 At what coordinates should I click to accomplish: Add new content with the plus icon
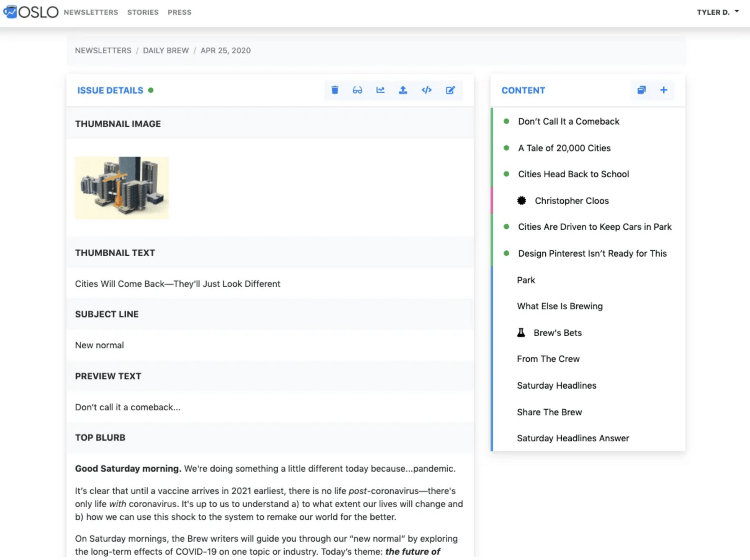pos(663,90)
